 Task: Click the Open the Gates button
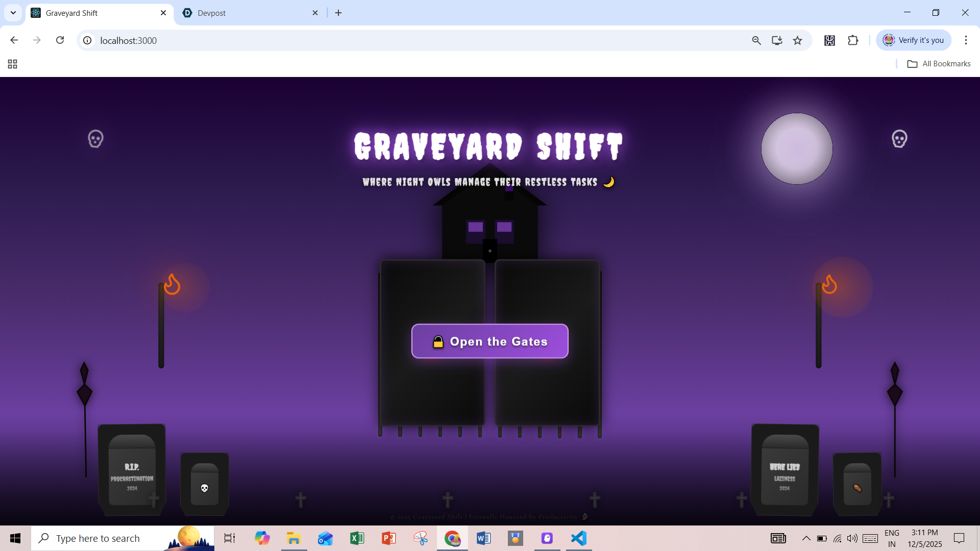point(489,341)
